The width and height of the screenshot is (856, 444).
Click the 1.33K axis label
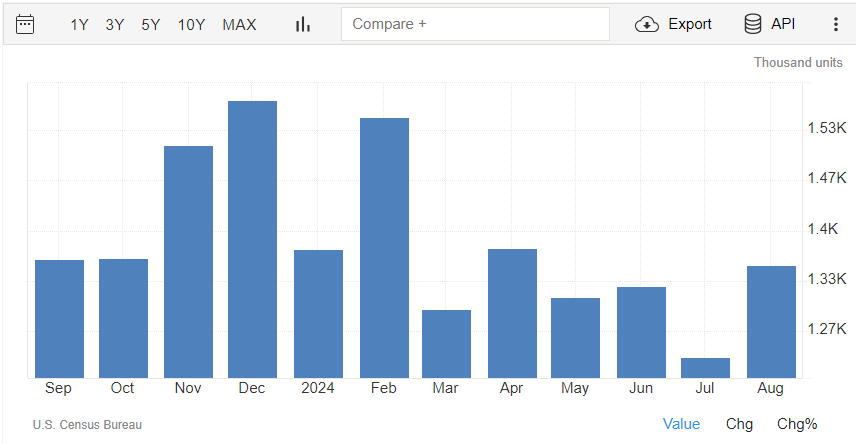point(827,279)
